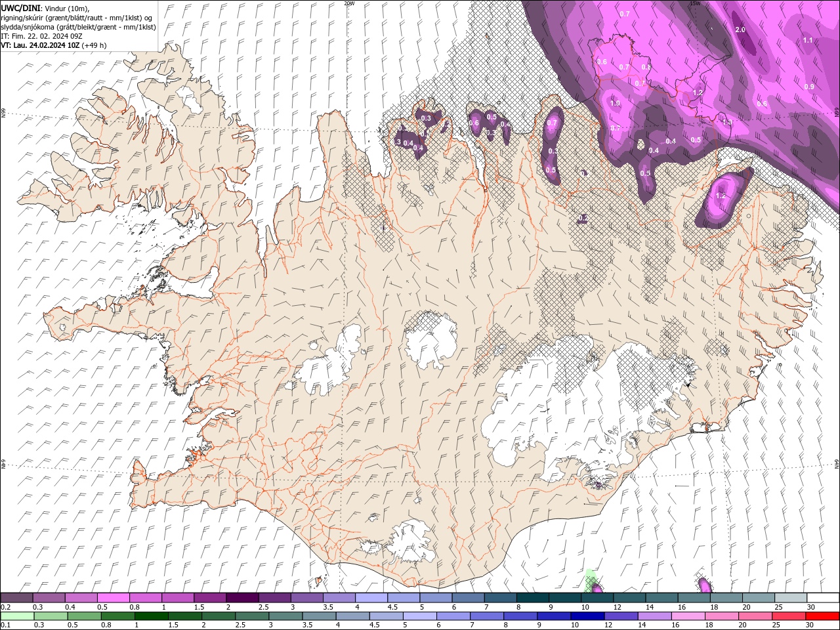This screenshot has height=630, width=840.
Task: Click the '20W' longitude label at the top
Action: [349, 3]
